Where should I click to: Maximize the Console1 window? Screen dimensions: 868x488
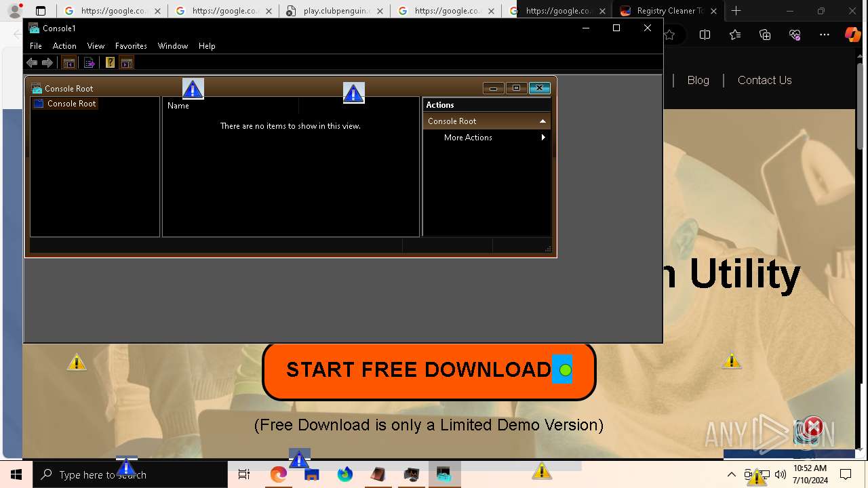(616, 28)
